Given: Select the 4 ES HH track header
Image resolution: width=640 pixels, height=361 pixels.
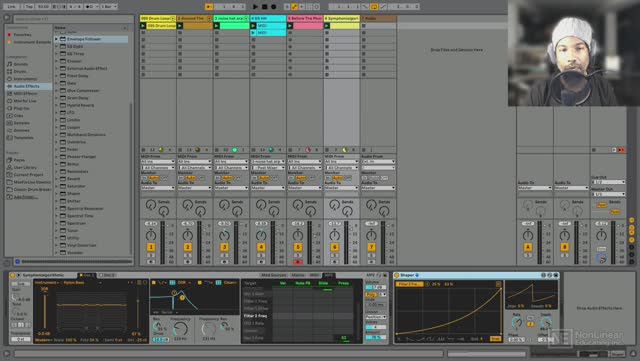Looking at the screenshot, I should pos(268,18).
